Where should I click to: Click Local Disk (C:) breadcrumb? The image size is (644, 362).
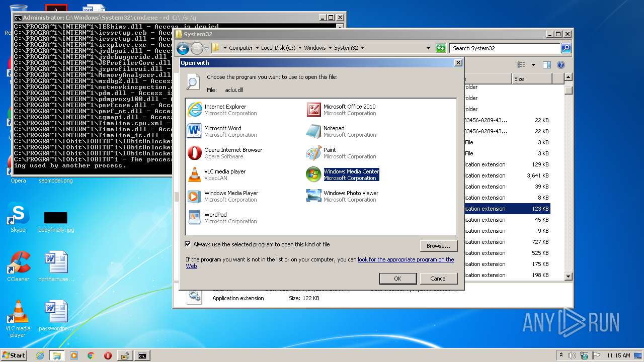278,48
